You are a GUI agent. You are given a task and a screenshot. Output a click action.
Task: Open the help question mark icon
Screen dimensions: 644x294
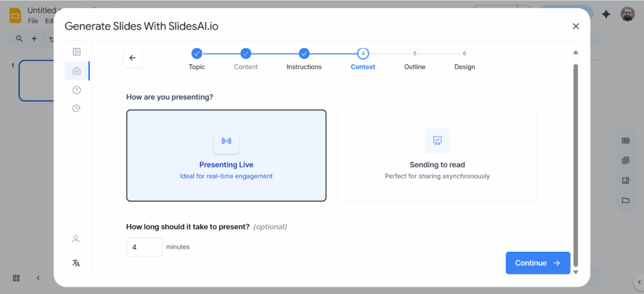76,90
